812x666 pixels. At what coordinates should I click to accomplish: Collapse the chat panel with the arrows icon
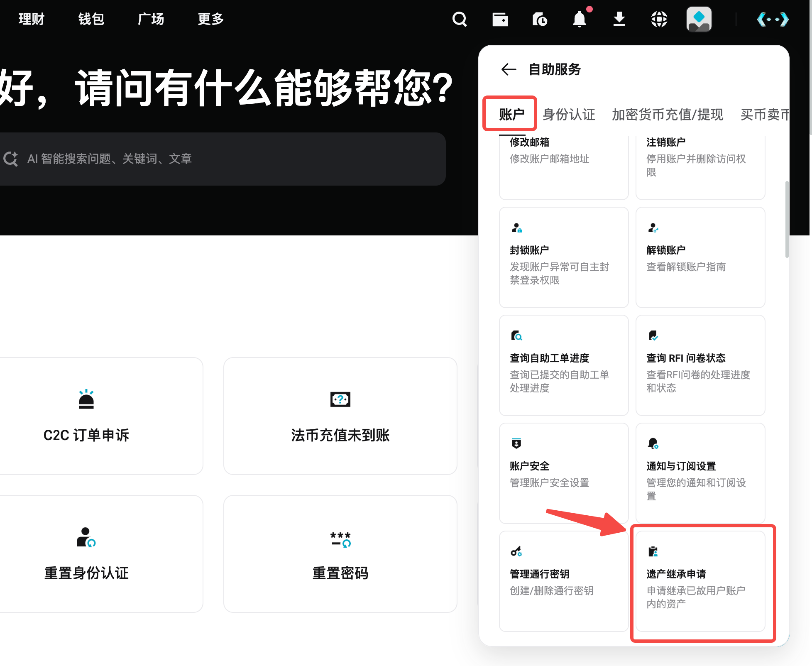(x=773, y=19)
